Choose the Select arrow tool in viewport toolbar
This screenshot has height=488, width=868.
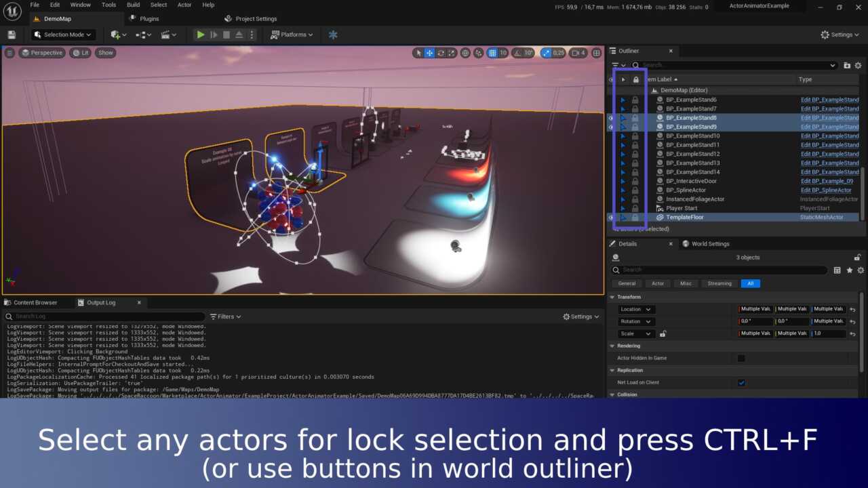point(418,53)
